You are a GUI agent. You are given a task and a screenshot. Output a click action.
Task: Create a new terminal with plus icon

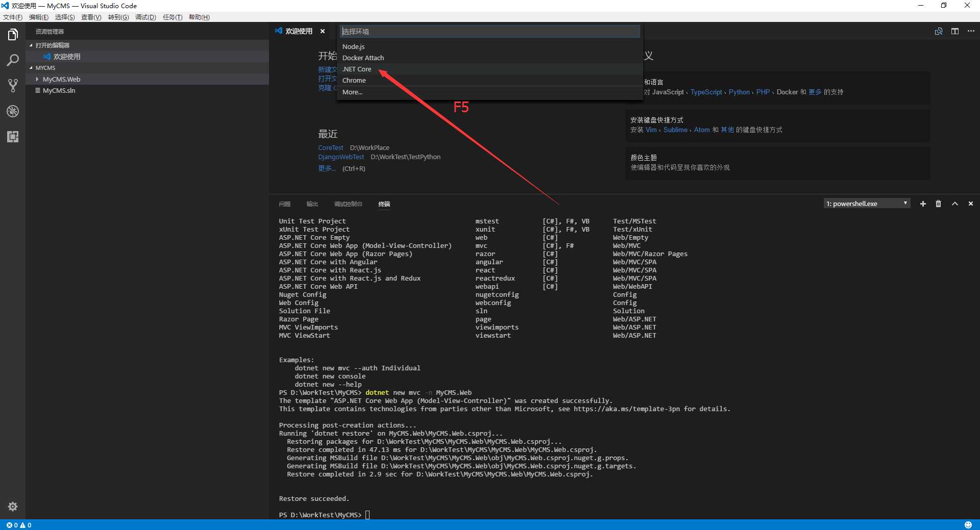(923, 204)
